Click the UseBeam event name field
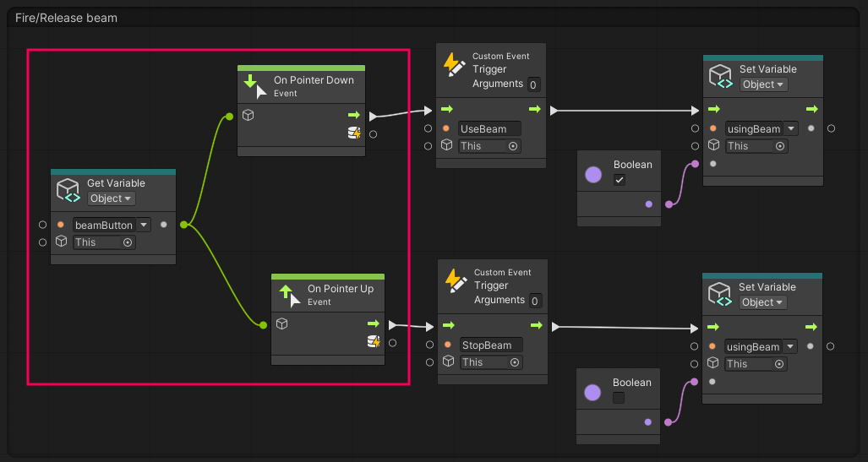The image size is (868, 462). click(489, 129)
